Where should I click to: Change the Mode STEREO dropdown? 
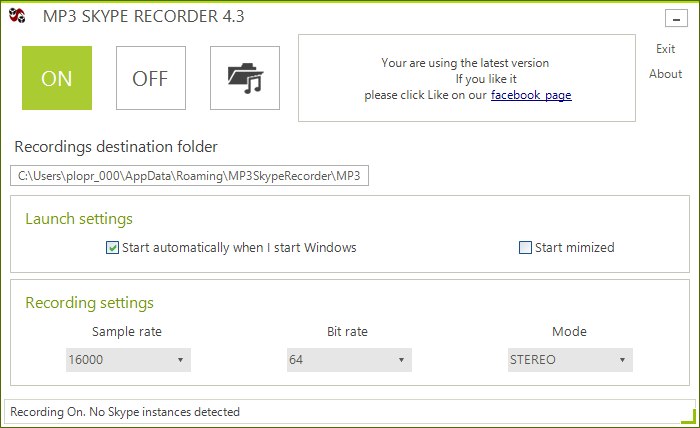click(570, 360)
